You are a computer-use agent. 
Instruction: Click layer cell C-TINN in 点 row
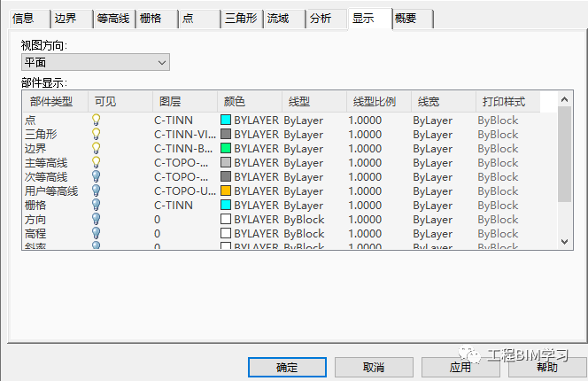coord(174,121)
